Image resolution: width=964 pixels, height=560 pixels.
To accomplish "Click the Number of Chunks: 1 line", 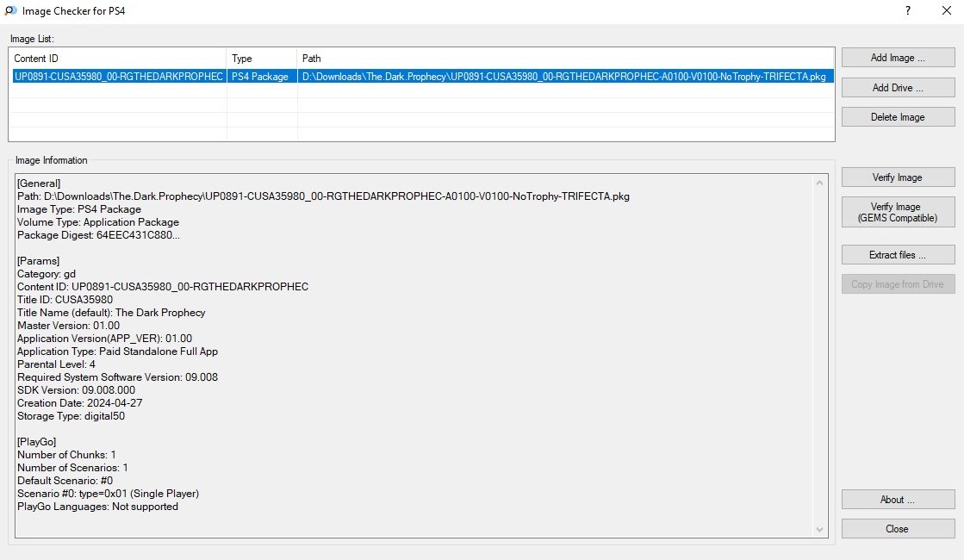I will 66,454.
